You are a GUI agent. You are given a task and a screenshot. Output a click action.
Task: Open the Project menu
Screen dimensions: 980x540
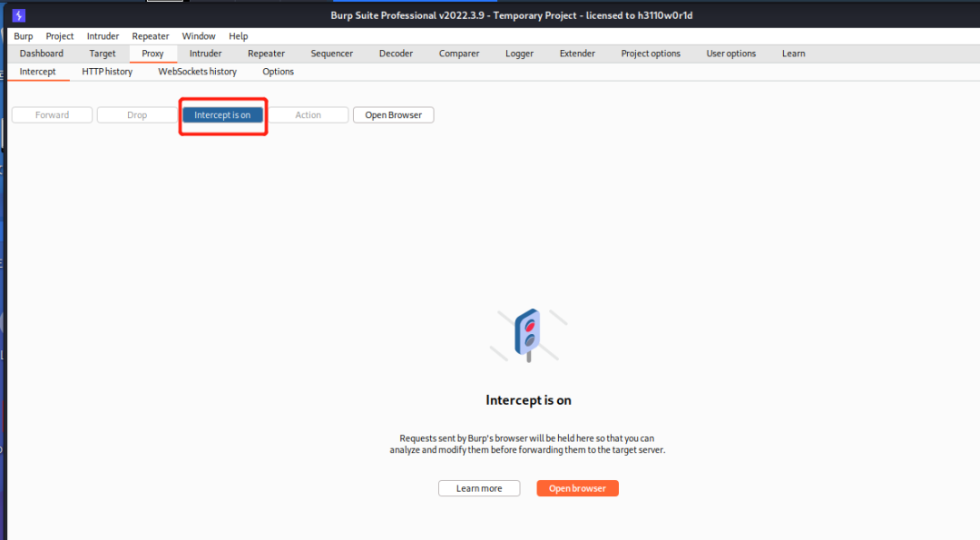point(59,35)
